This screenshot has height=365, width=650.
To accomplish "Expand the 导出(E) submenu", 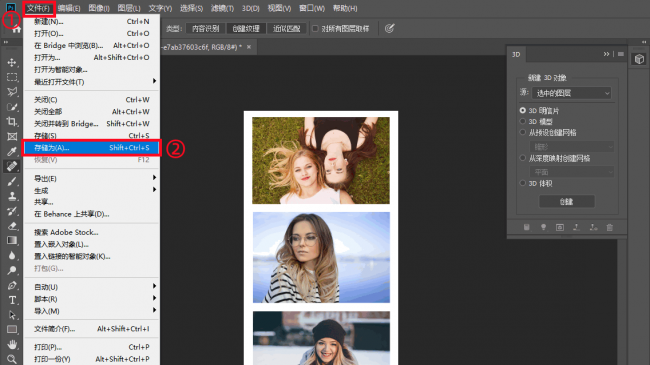I will (x=91, y=178).
